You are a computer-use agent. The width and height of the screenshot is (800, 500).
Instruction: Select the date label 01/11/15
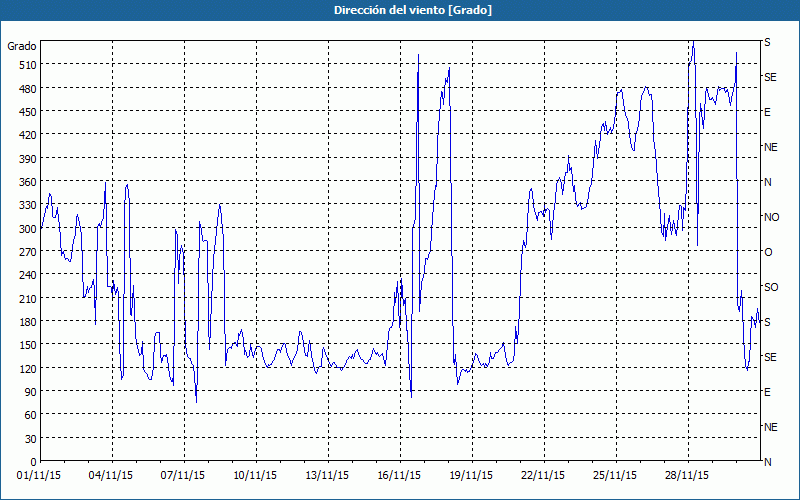pos(39,476)
